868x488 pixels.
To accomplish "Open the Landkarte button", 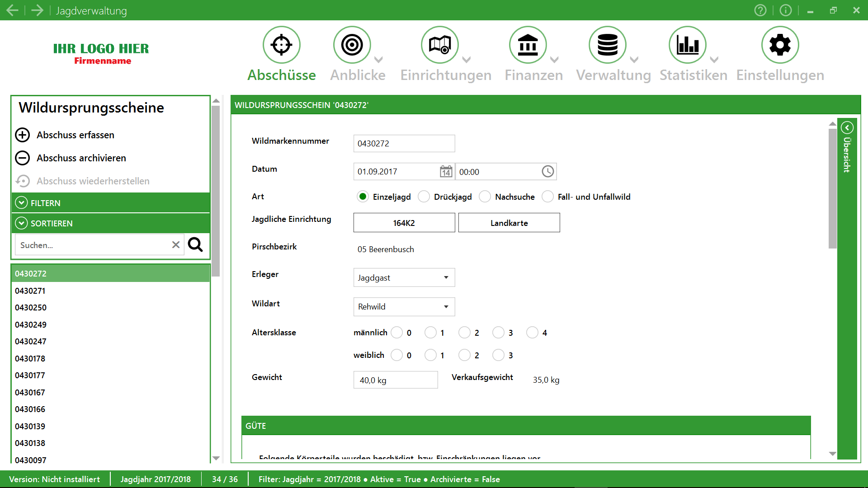I will (x=509, y=223).
